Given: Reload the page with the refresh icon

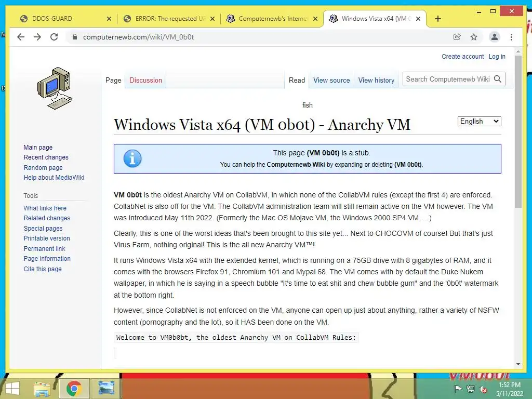Looking at the screenshot, I should [x=54, y=37].
